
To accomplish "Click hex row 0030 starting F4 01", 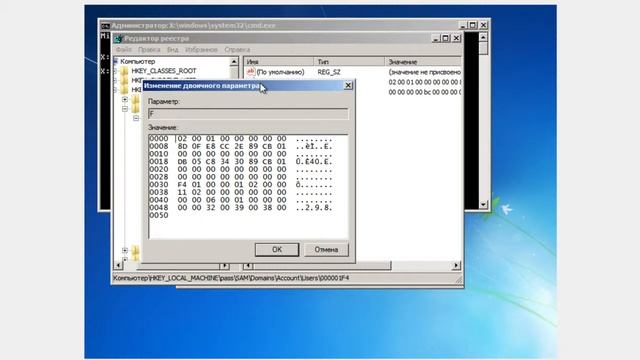I will [241, 184].
